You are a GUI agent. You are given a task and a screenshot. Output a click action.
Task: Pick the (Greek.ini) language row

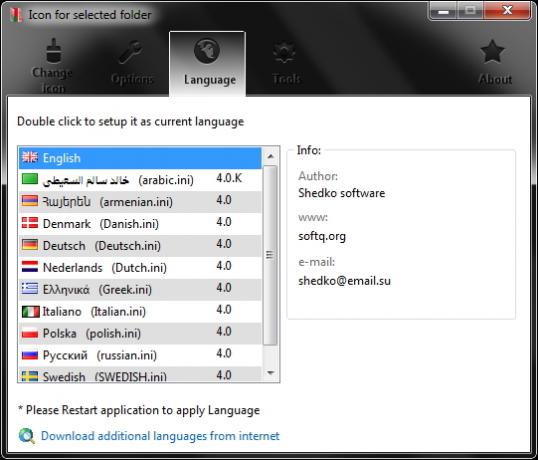click(x=140, y=290)
